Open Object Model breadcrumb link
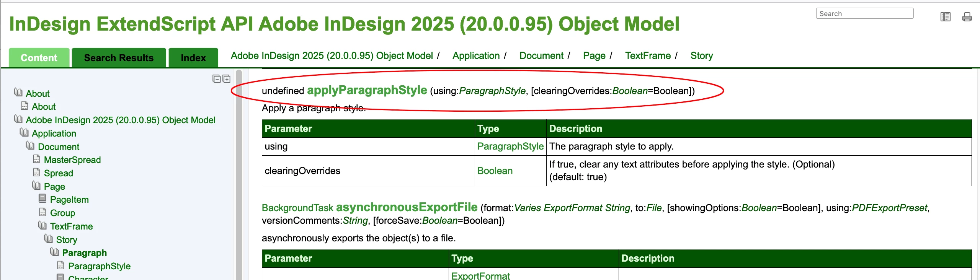This screenshot has width=980, height=280. (x=332, y=56)
